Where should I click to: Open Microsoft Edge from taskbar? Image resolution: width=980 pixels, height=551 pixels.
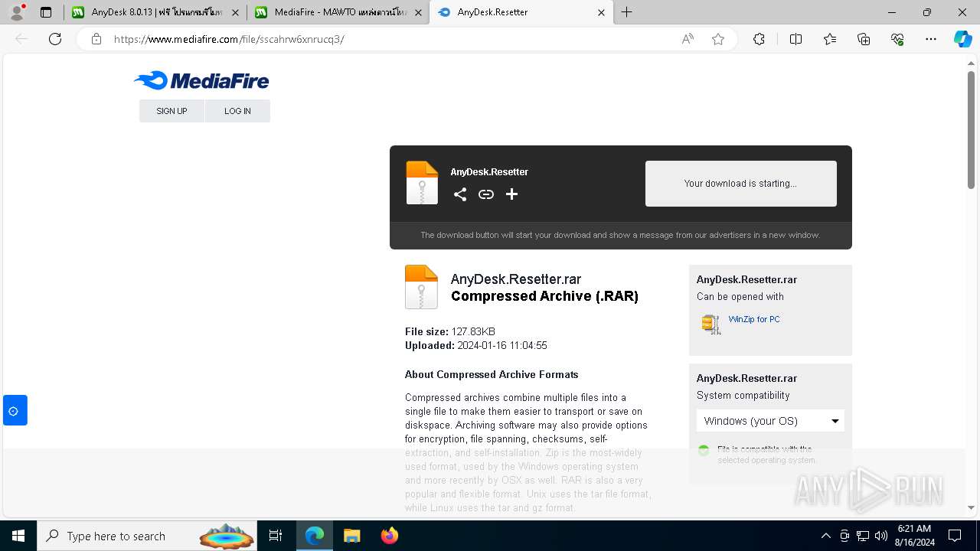(315, 536)
